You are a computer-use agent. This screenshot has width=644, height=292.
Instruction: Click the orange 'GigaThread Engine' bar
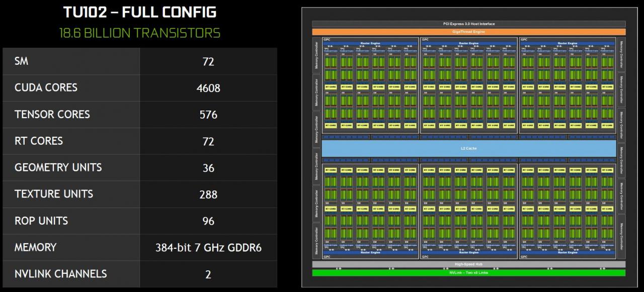pyautogui.click(x=468, y=32)
